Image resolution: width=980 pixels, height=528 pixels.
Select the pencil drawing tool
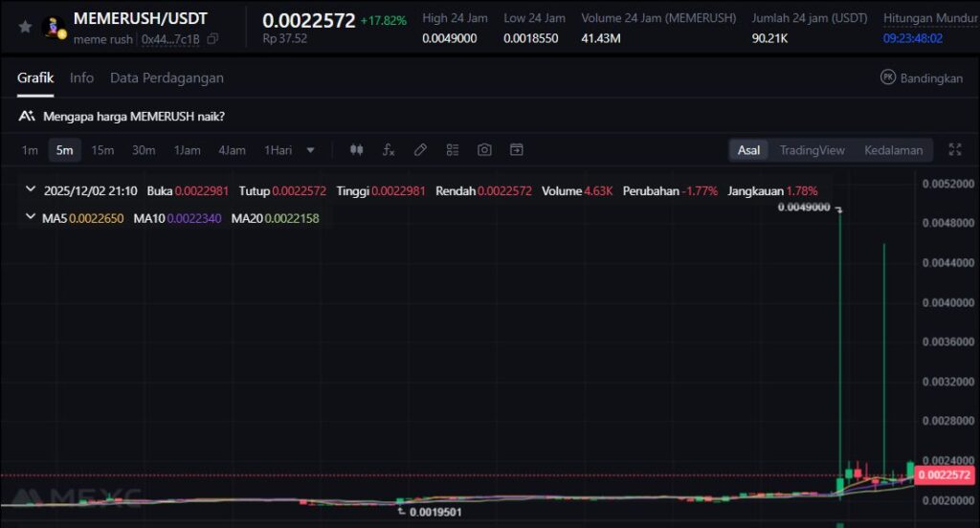pyautogui.click(x=420, y=150)
